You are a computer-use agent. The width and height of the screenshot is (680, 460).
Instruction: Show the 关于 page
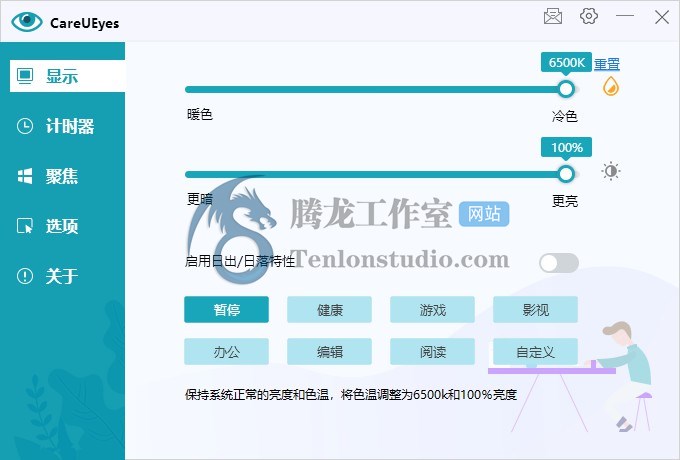[67, 276]
